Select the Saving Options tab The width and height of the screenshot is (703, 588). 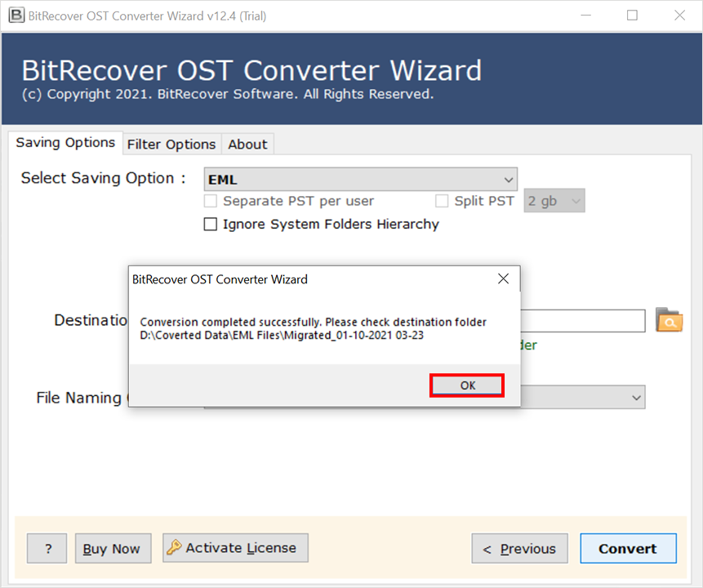click(x=65, y=143)
